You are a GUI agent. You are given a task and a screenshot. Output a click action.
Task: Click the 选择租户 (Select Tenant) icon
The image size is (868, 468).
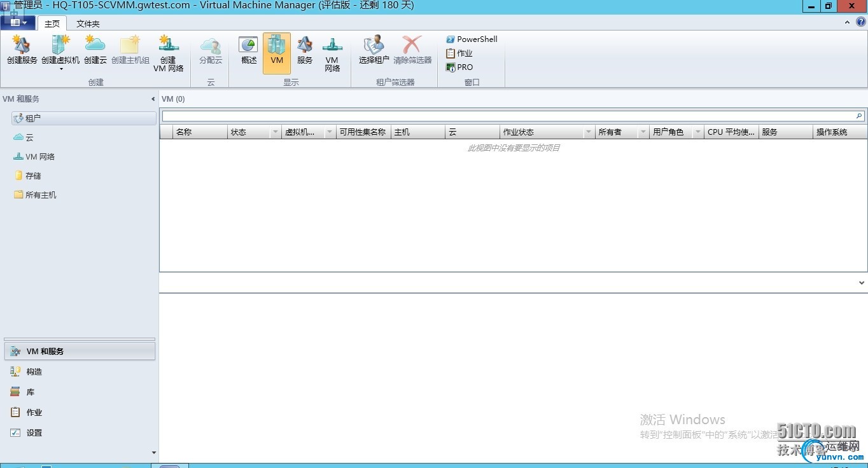(374, 50)
